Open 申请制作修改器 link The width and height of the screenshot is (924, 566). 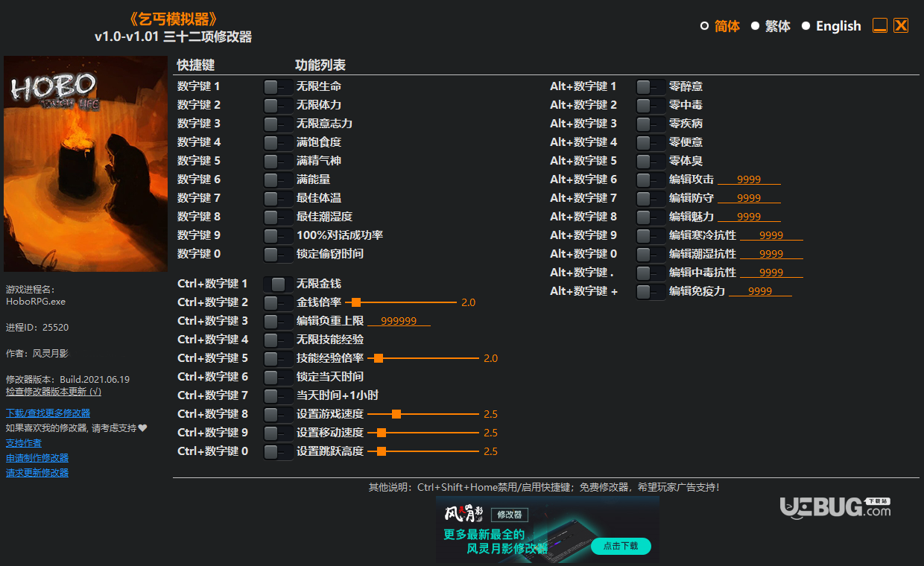37,458
